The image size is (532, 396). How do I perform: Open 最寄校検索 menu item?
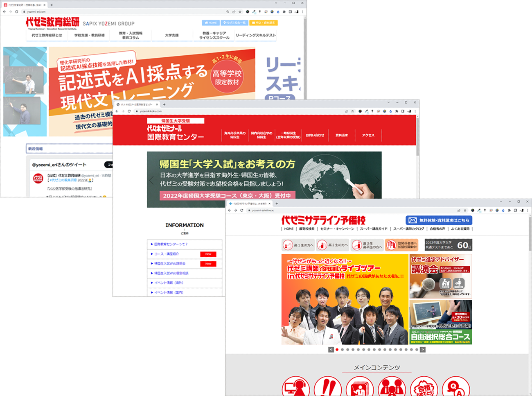pos(307,229)
